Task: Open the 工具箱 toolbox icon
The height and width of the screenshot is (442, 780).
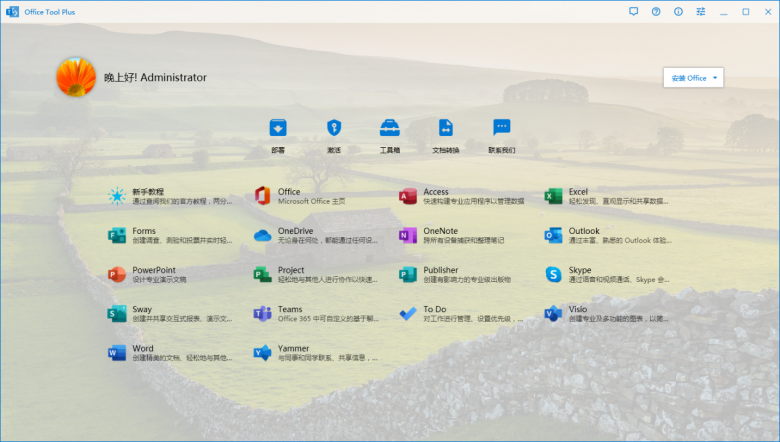Action: pos(390,128)
